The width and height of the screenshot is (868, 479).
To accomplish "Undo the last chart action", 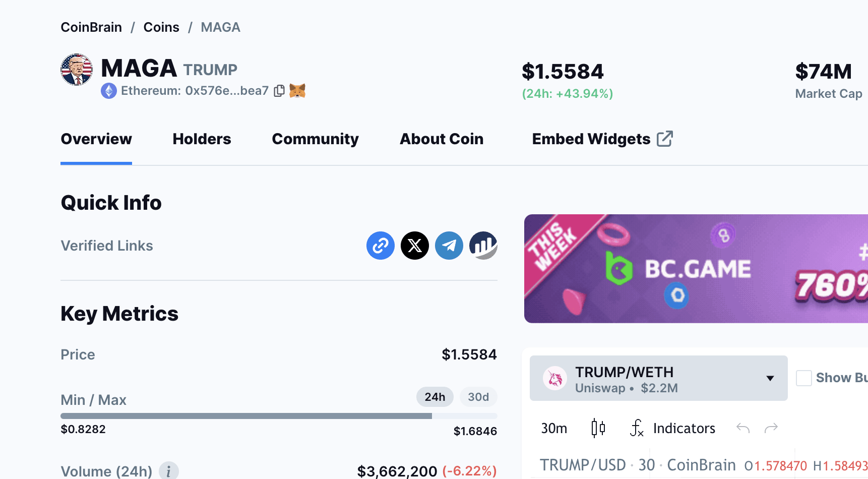I will [743, 428].
